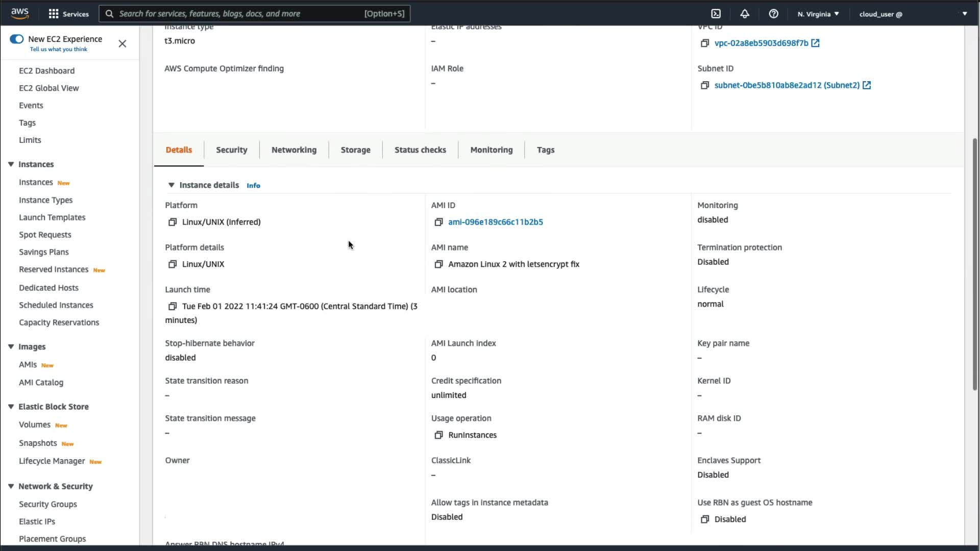Image resolution: width=980 pixels, height=551 pixels.
Task: Copy the Usage operation RunInstances value
Action: (438, 435)
